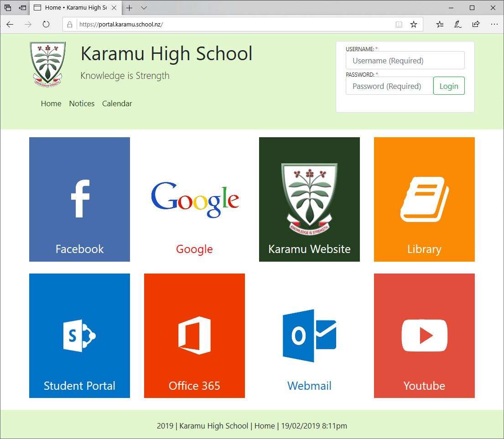Open reading view icon in address bar
This screenshot has width=504, height=439.
point(399,25)
